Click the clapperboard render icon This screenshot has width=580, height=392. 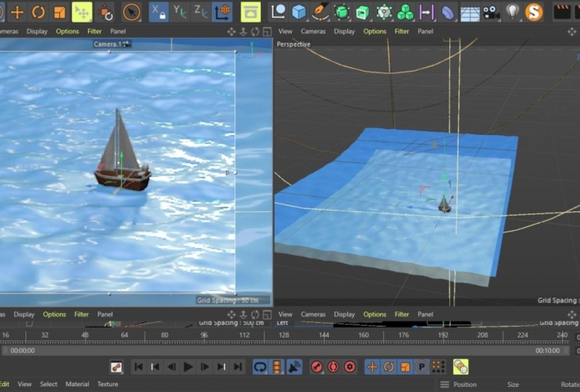point(562,12)
